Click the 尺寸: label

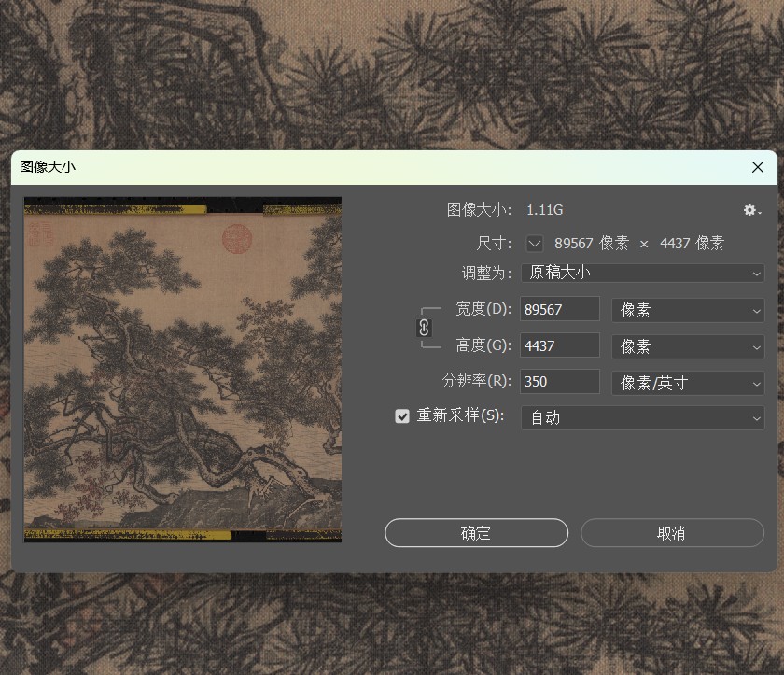[494, 244]
